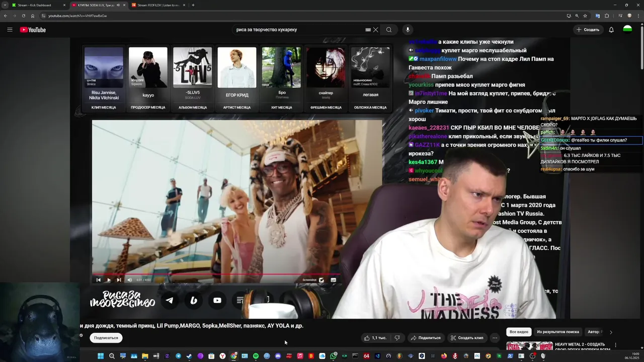Open Steam from the taskbar

[189, 356]
